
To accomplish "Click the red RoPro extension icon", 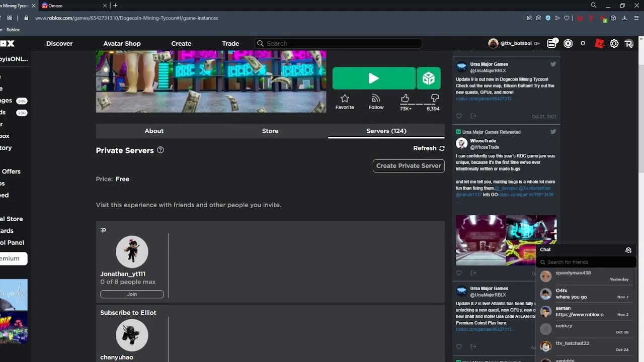I will (599, 44).
